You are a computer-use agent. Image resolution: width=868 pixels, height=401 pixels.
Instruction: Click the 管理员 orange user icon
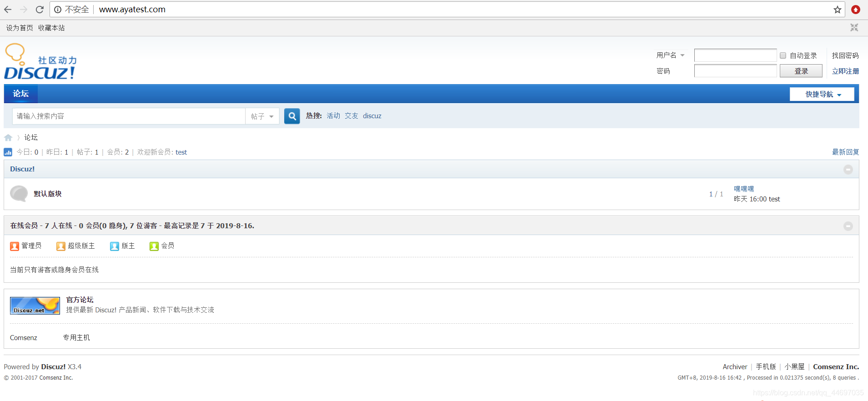(x=15, y=246)
